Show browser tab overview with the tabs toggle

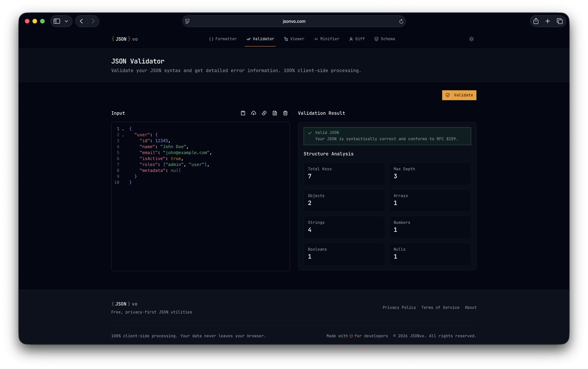560,21
